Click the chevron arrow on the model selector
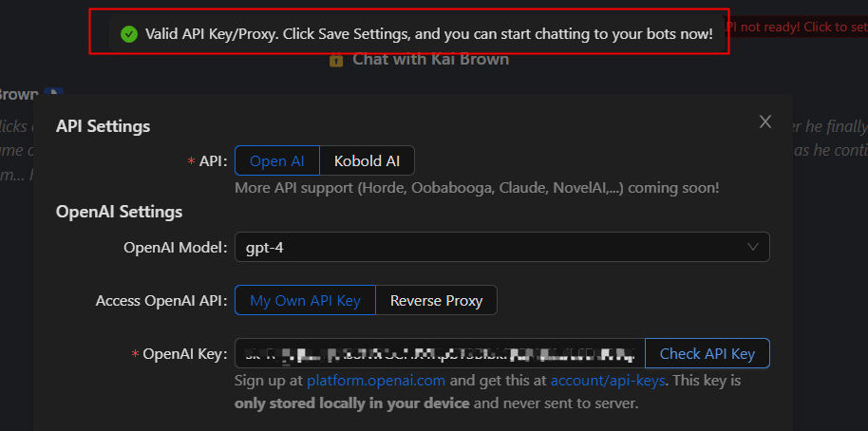 click(x=754, y=248)
